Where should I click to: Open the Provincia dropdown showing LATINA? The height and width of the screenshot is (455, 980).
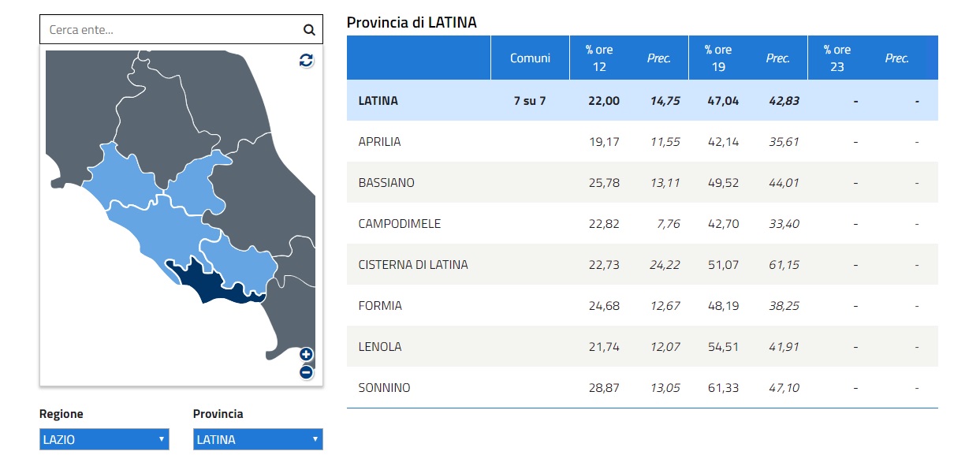tap(258, 439)
